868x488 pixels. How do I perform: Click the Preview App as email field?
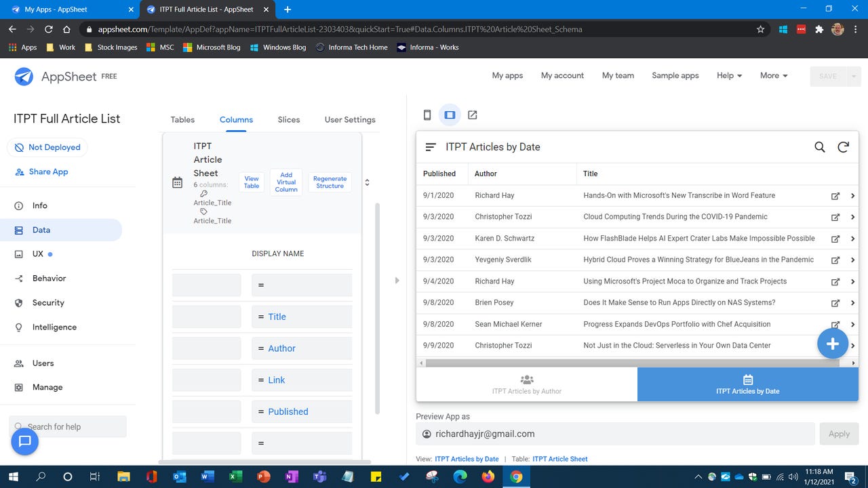point(610,434)
